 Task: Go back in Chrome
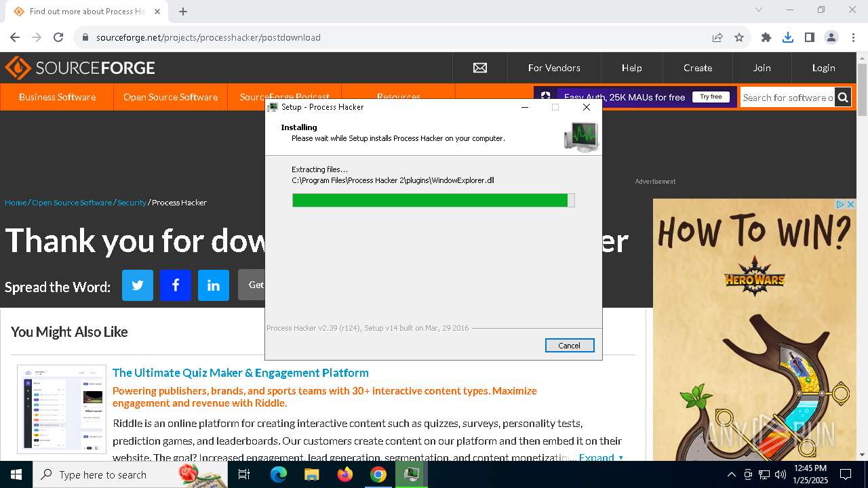click(x=15, y=37)
